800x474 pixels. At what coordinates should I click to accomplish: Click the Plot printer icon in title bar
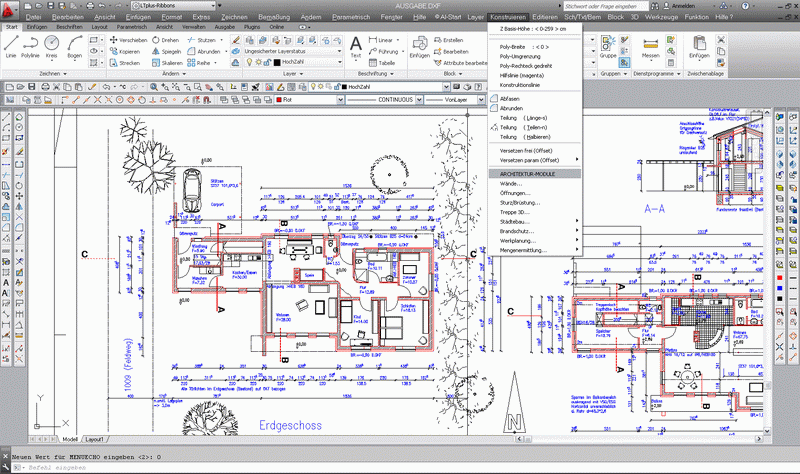[x=90, y=6]
